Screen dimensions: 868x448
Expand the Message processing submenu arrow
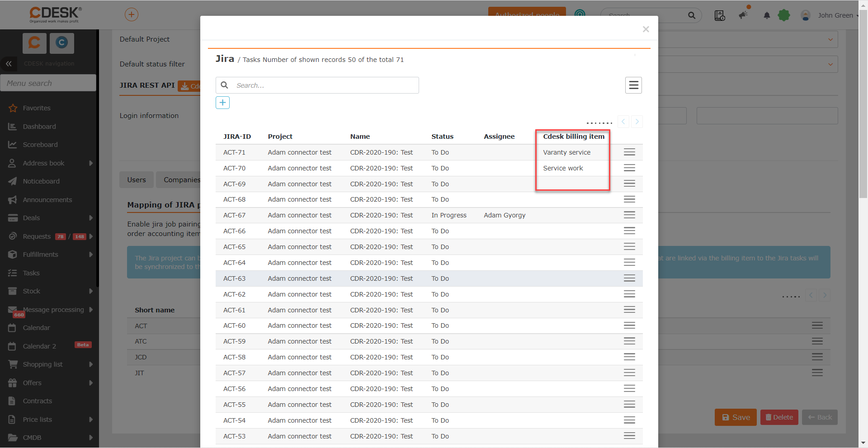[x=91, y=310]
